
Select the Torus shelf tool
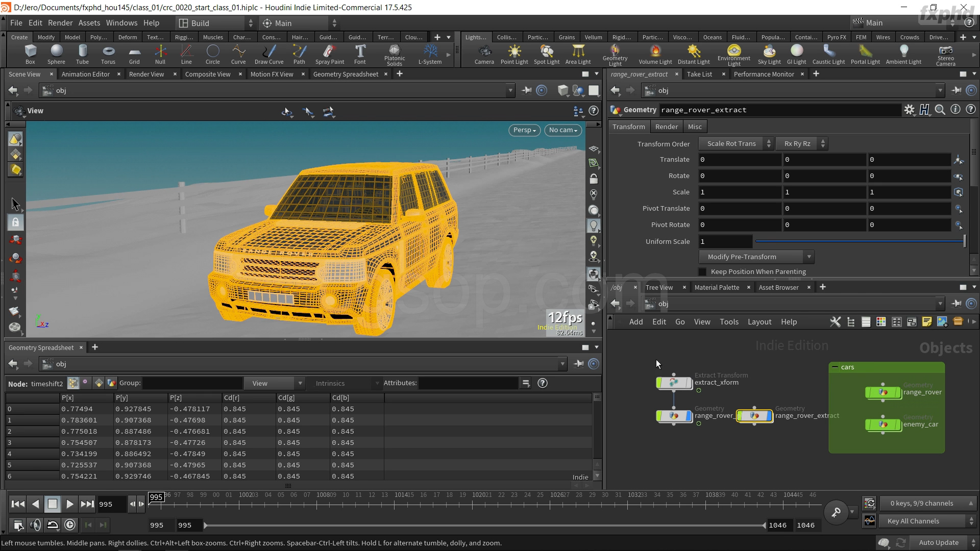pyautogui.click(x=108, y=54)
